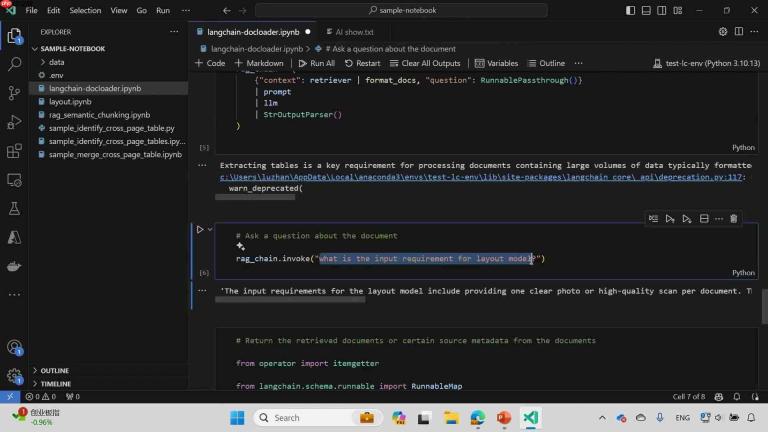Open the File menu

pyautogui.click(x=31, y=10)
